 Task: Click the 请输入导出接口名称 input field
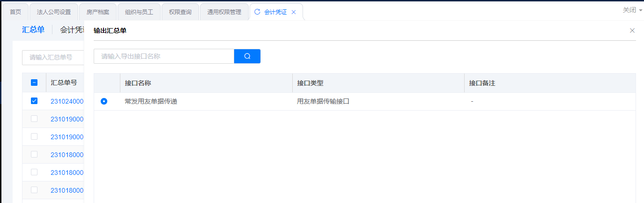click(163, 56)
